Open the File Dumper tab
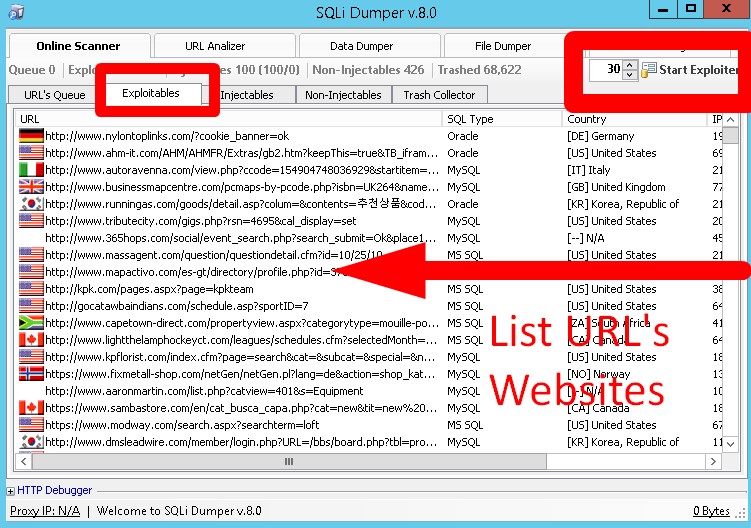The image size is (751, 528). tap(503, 46)
